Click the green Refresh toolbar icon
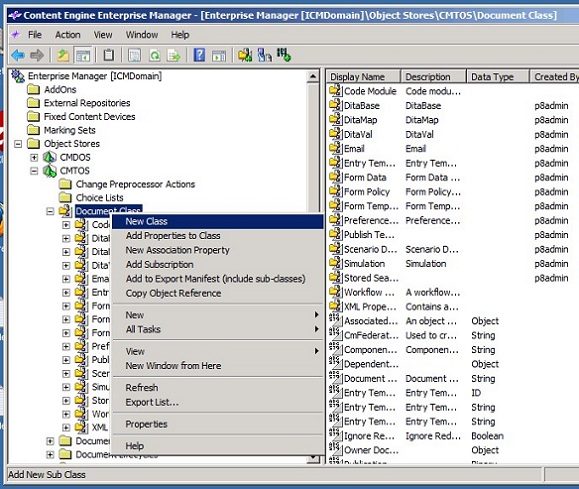The width and height of the screenshot is (579, 489). click(155, 56)
